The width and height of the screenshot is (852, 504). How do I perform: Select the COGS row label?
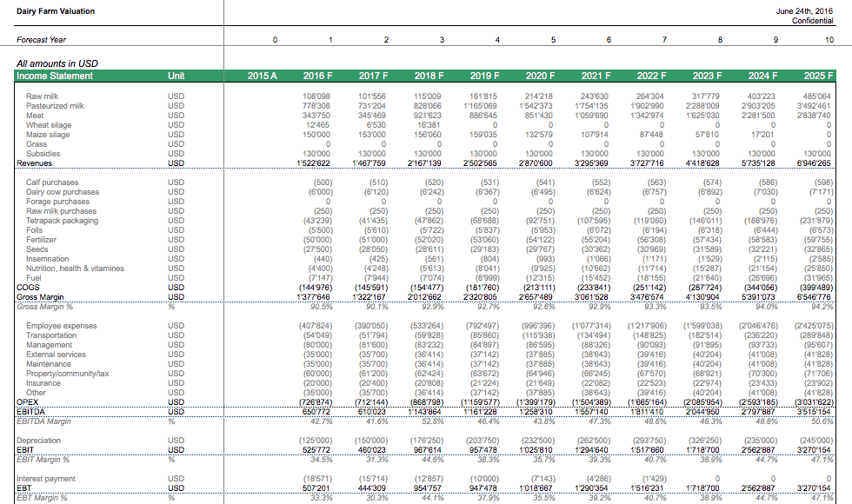click(28, 288)
